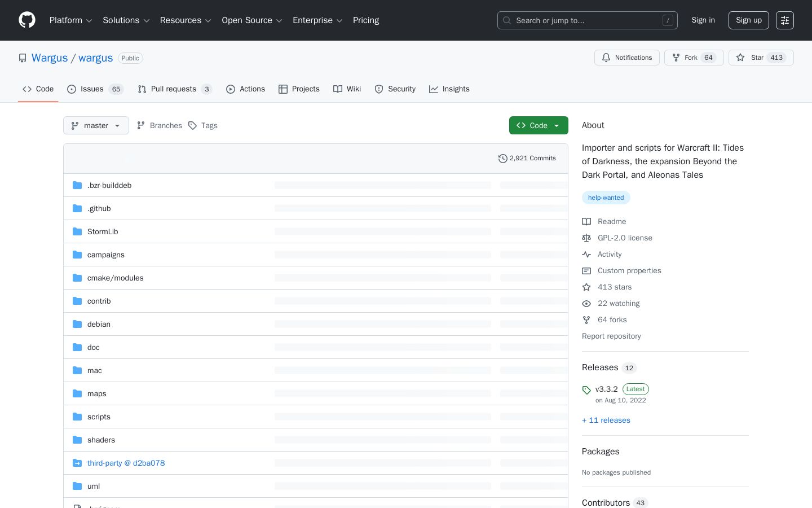Open the + 11 releases link
The width and height of the screenshot is (812, 508).
[606, 421]
